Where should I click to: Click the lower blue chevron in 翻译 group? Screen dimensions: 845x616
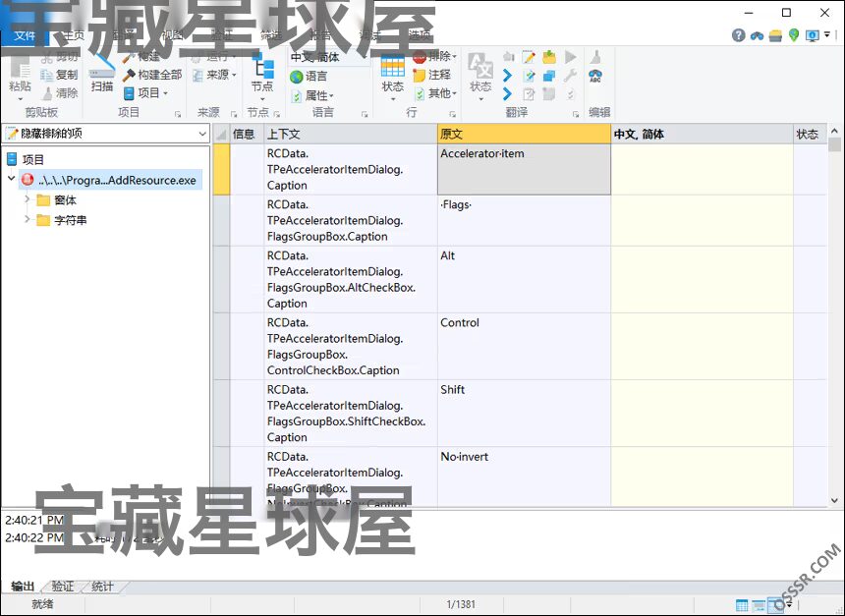(x=507, y=93)
